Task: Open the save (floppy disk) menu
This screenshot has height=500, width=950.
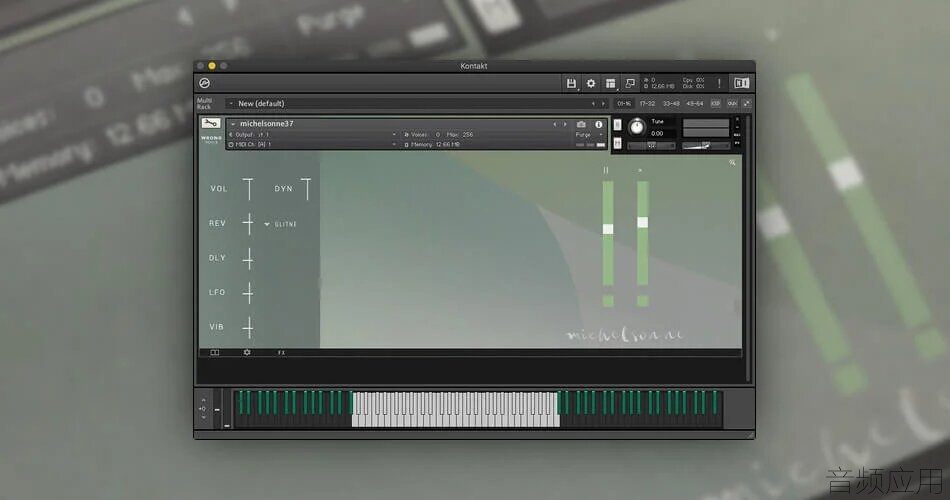Action: (x=571, y=84)
